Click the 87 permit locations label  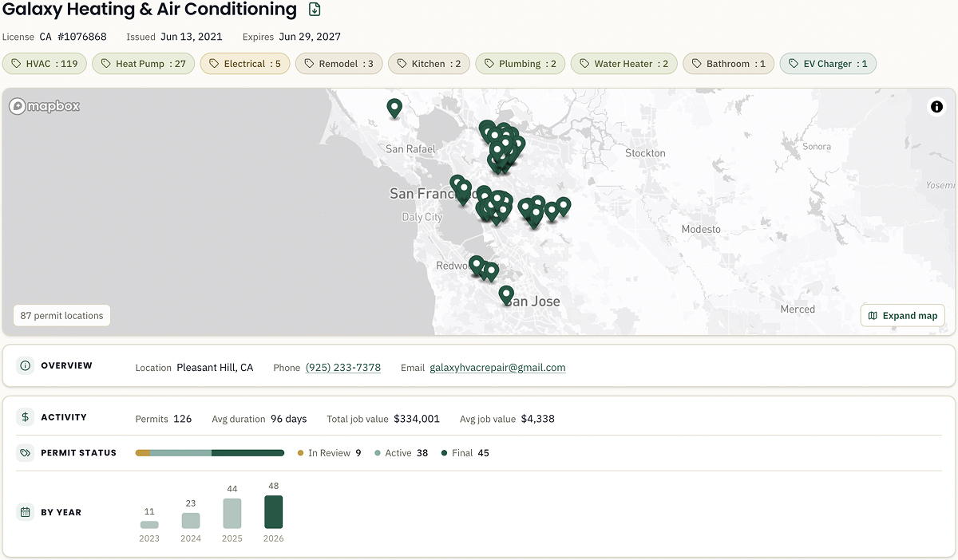[62, 316]
